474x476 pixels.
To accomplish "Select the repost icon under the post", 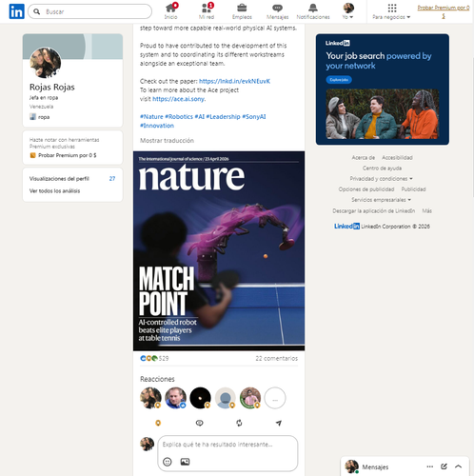I will click(239, 423).
